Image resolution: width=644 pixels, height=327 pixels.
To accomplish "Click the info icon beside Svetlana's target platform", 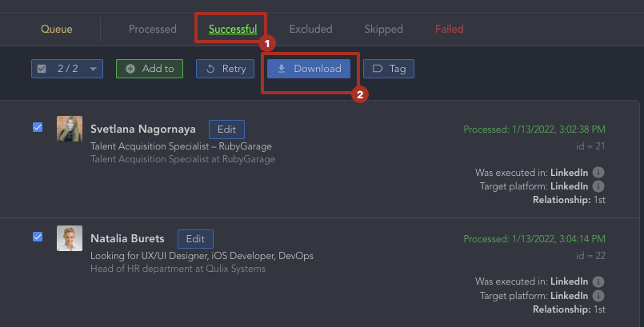I will (598, 185).
